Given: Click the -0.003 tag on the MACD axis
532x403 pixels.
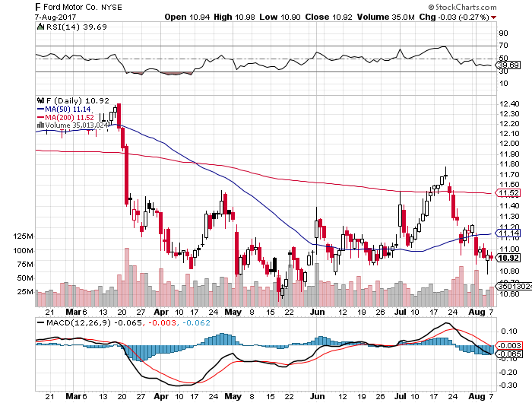Looking at the screenshot, I should coord(510,346).
